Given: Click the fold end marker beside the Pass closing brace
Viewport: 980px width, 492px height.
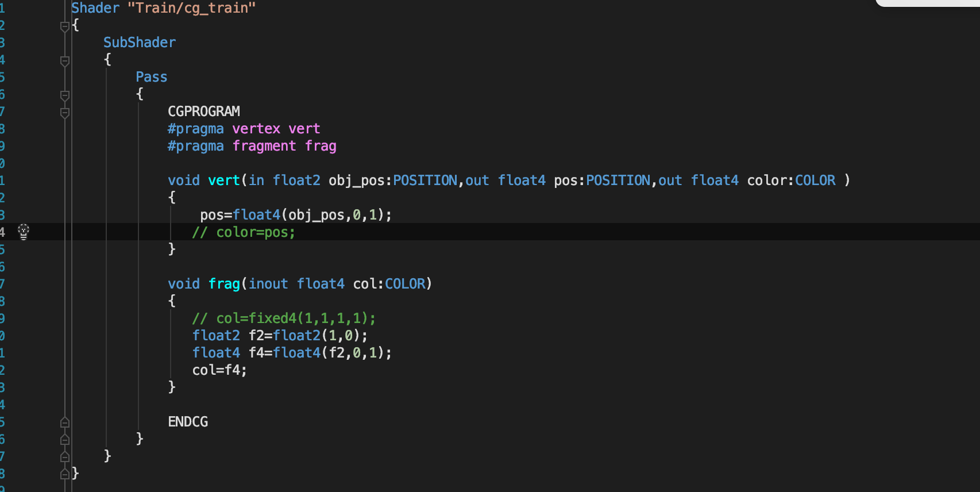Looking at the screenshot, I should 65,439.
